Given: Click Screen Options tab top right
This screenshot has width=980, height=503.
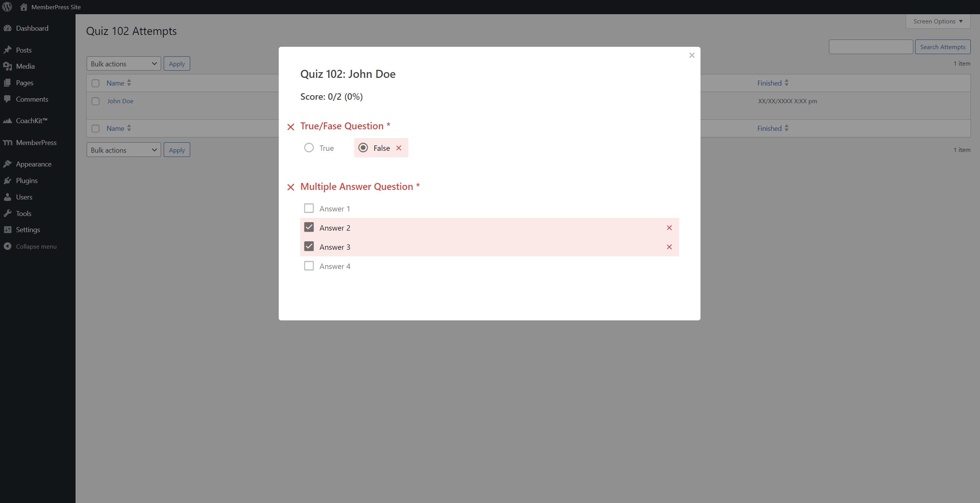Looking at the screenshot, I should (937, 21).
